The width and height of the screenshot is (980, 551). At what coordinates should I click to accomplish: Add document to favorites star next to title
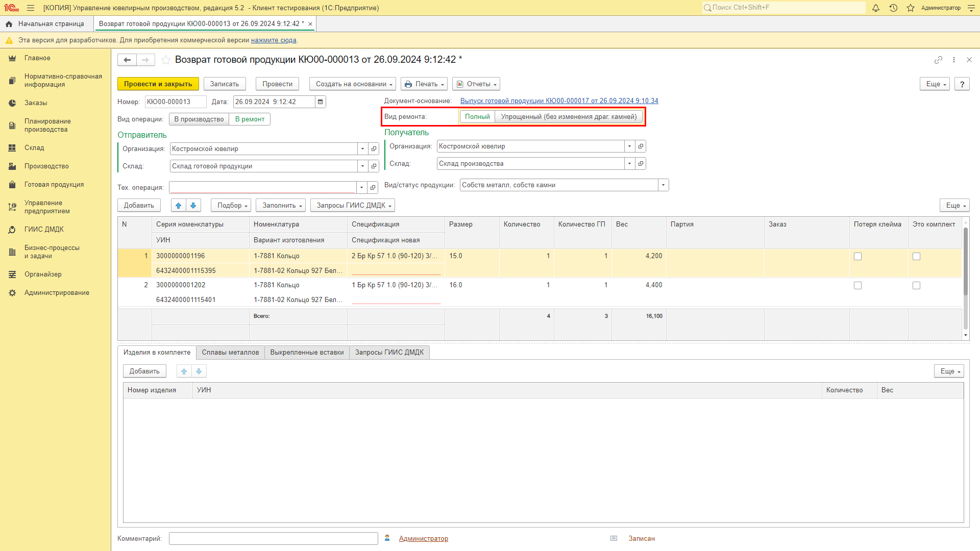click(x=166, y=60)
